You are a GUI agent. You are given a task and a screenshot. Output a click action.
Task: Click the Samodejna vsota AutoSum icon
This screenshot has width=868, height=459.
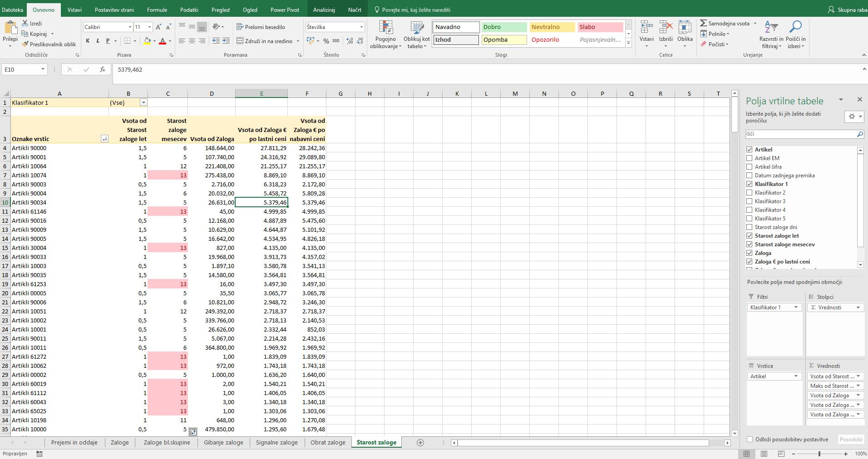click(703, 23)
